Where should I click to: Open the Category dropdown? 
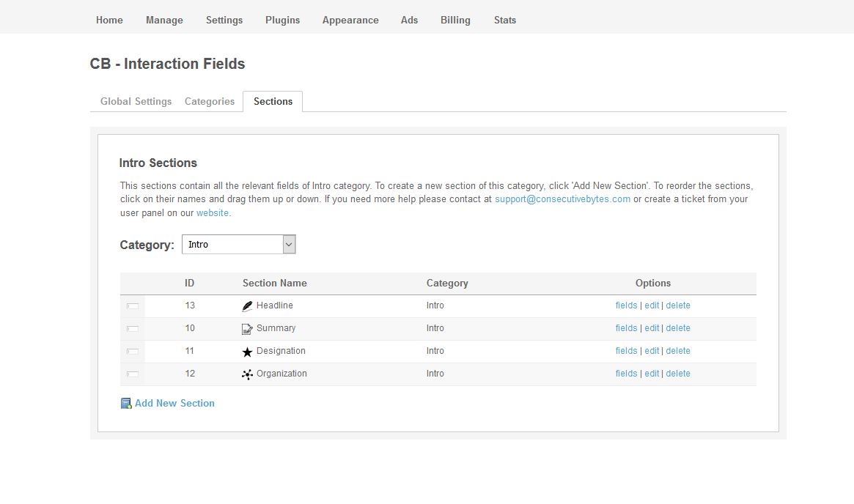[235, 244]
